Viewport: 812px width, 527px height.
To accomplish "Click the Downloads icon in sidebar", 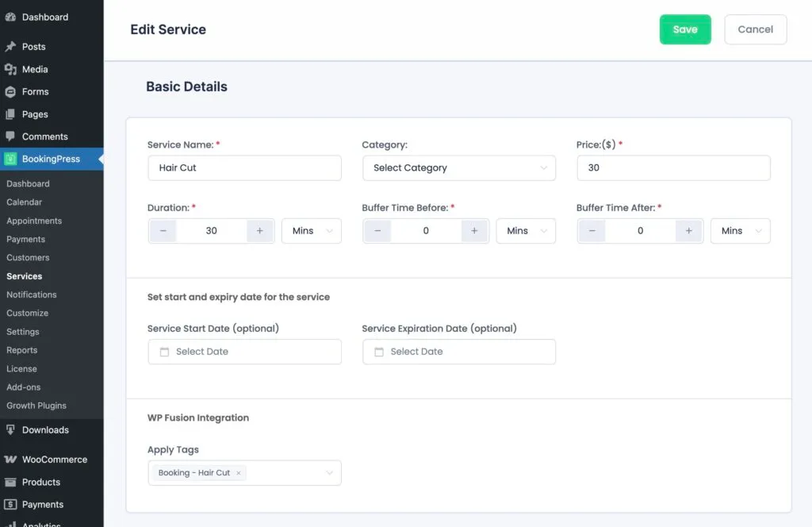I will point(10,430).
